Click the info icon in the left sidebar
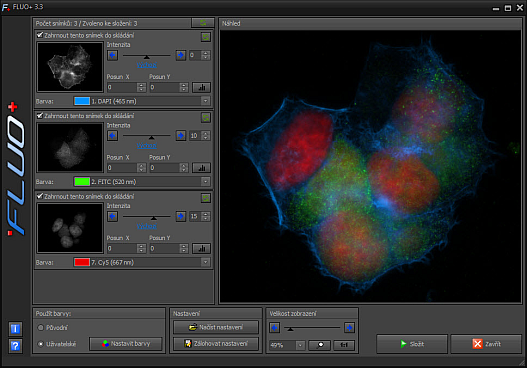 click(15, 329)
